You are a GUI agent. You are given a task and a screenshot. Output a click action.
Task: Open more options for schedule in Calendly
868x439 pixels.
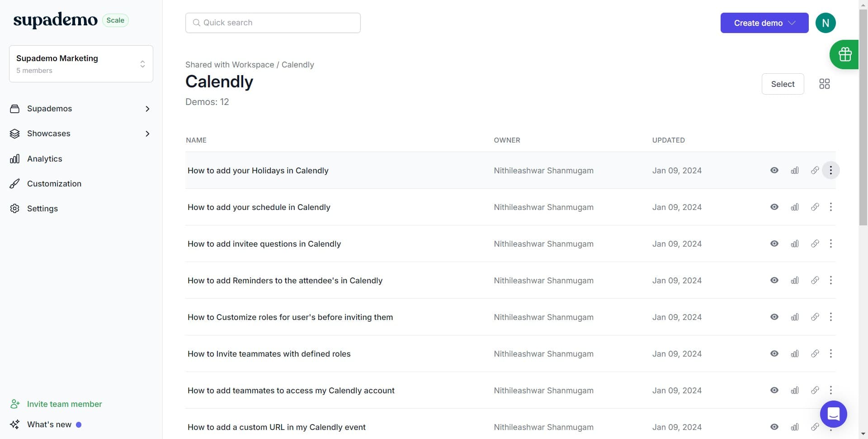(x=830, y=207)
